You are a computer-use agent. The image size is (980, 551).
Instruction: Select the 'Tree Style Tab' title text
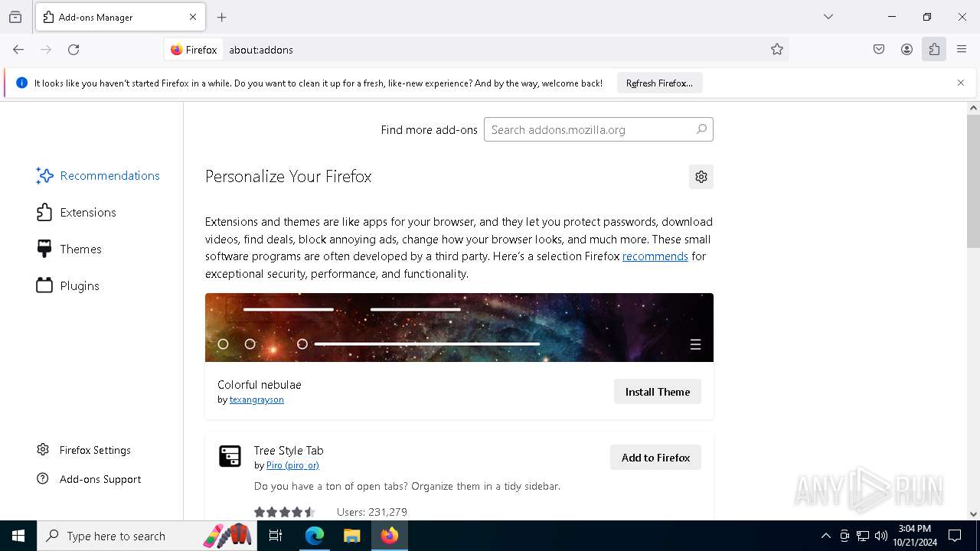(x=289, y=451)
